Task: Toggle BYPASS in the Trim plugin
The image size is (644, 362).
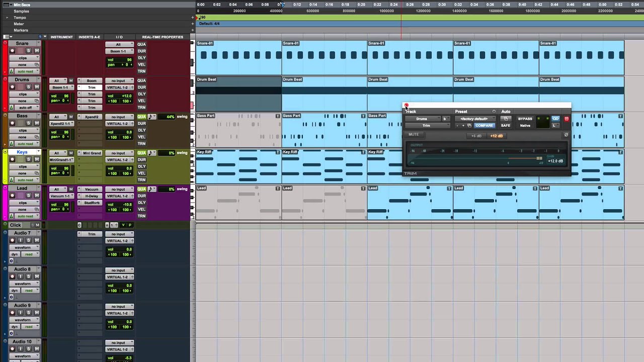Action: (x=525, y=119)
